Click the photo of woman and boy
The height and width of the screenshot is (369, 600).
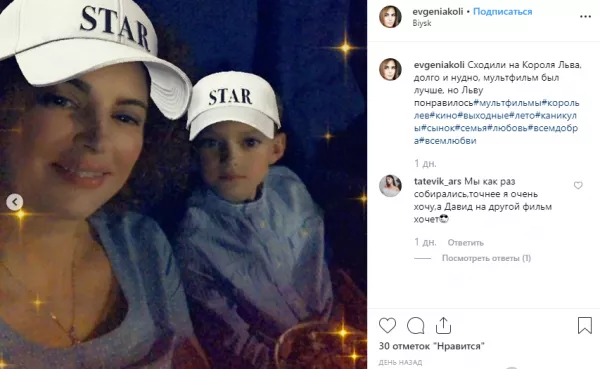[183, 184]
